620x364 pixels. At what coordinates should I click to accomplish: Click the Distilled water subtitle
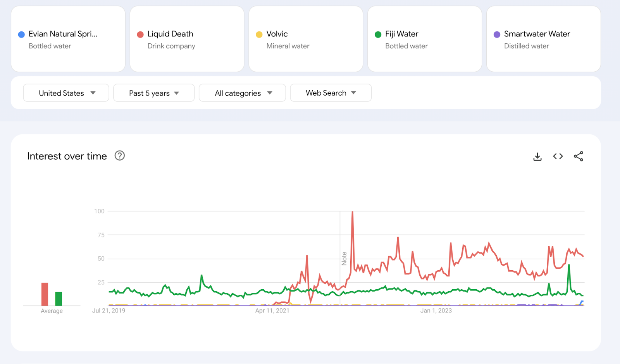coord(527,46)
